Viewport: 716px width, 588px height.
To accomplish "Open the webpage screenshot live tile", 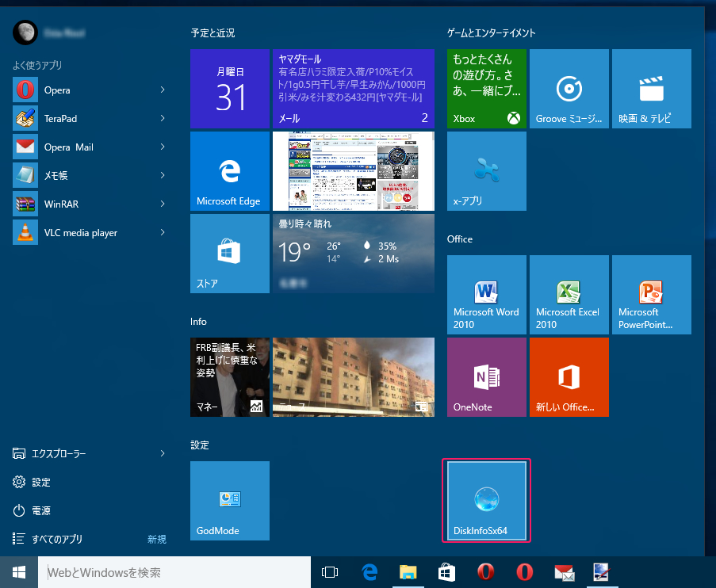I will pos(354,171).
